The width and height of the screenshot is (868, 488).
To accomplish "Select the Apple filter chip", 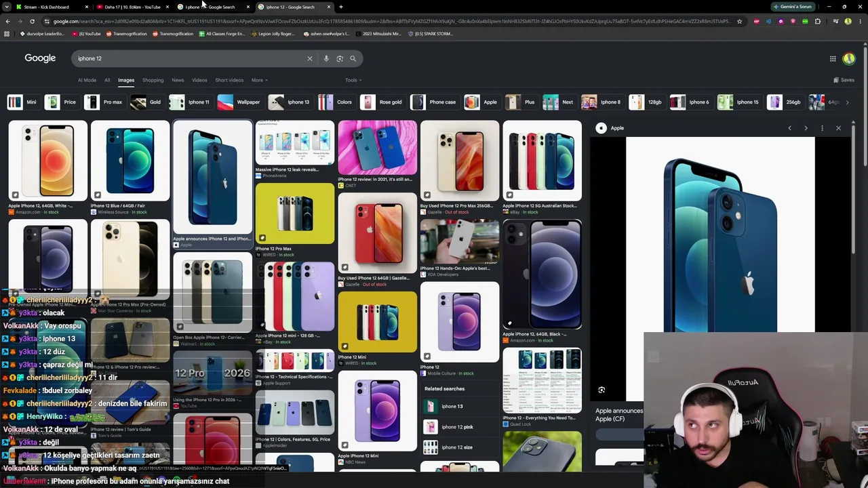I will click(481, 102).
